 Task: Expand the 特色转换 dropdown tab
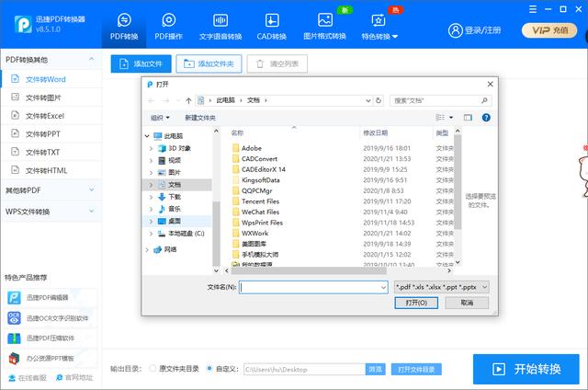pos(379,27)
